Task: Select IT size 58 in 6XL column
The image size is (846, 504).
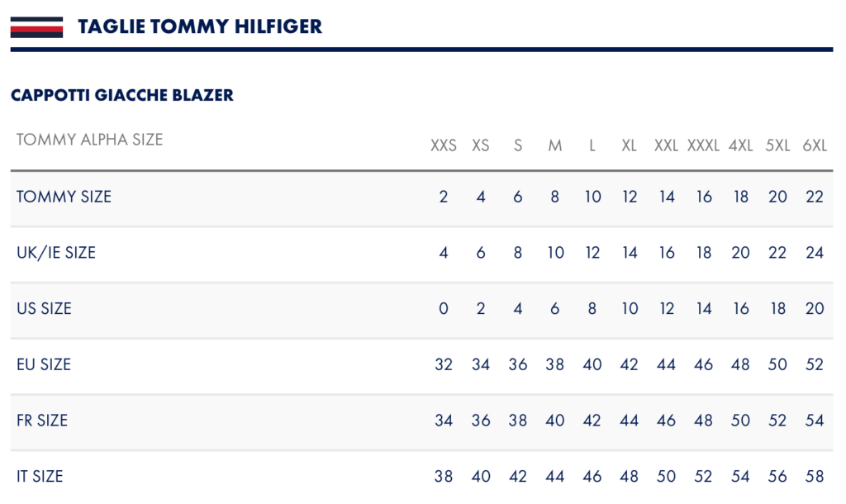Action: [815, 477]
